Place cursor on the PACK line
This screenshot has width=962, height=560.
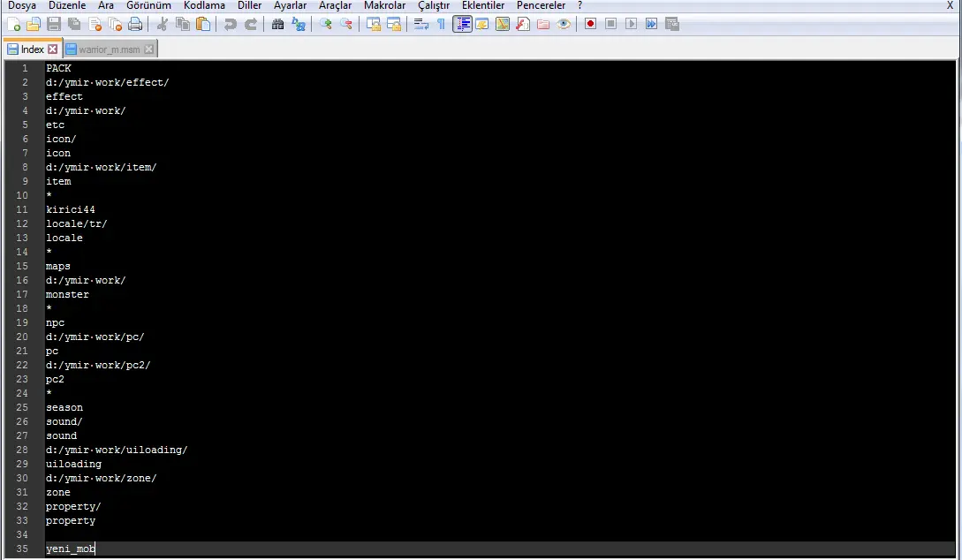[x=58, y=68]
